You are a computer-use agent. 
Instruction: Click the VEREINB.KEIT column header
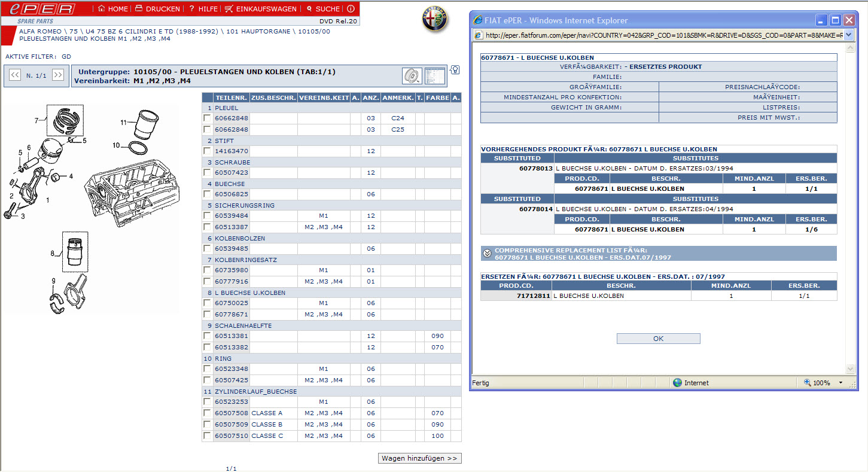(x=324, y=98)
